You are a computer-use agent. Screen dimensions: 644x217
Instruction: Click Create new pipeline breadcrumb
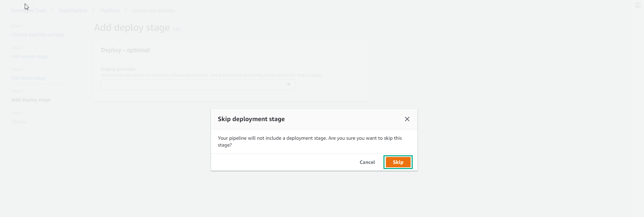153,11
